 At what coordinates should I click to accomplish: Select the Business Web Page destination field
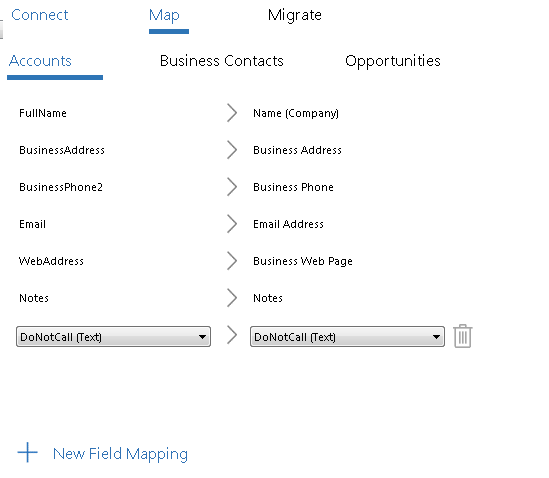[303, 261]
